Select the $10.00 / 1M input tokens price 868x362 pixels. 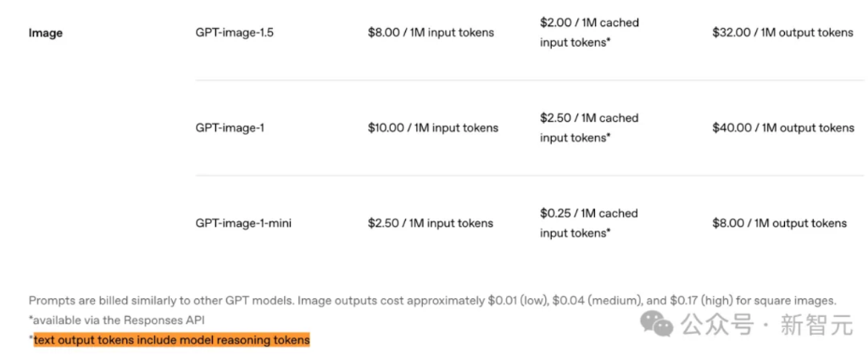[432, 128]
